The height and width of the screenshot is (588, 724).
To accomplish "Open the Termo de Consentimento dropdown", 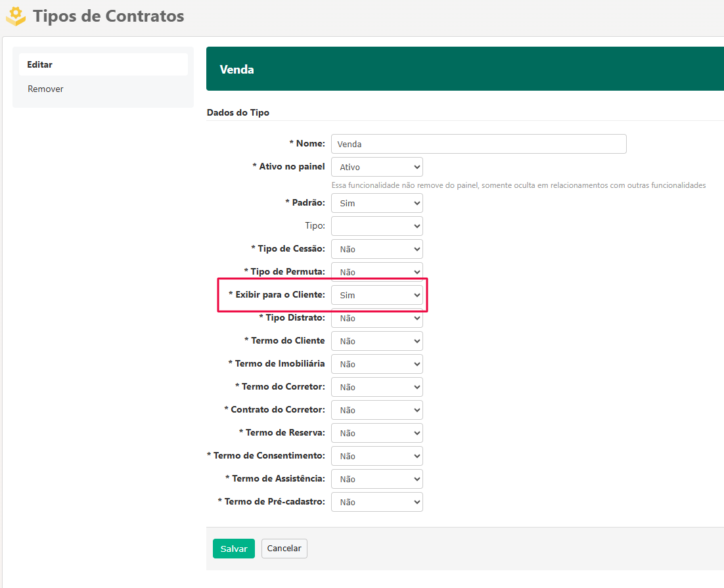I will (376, 456).
